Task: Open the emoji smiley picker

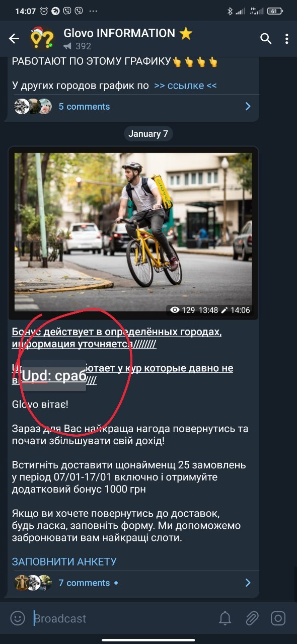Action: 18,618
